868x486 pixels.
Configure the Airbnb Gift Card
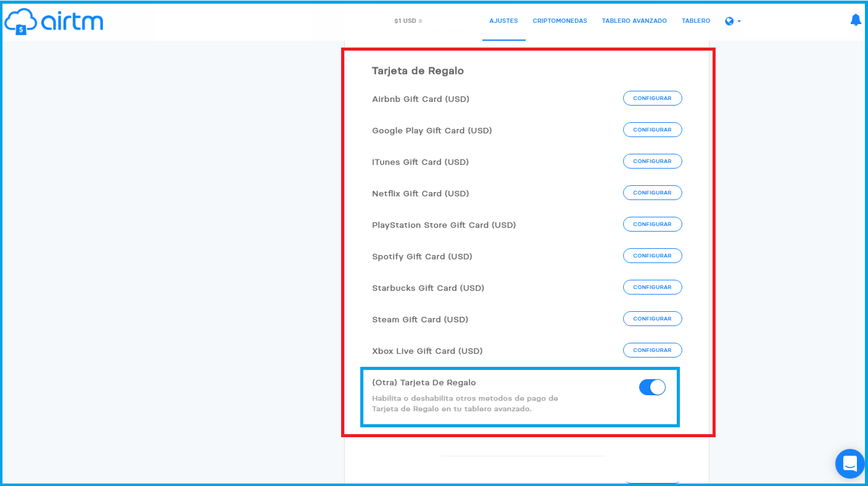tap(652, 98)
